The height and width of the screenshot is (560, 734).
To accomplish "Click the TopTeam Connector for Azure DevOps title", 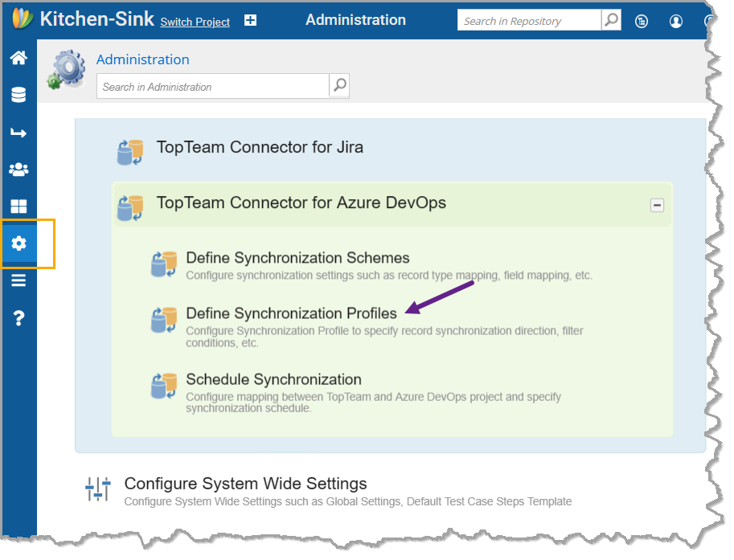I will point(301,202).
